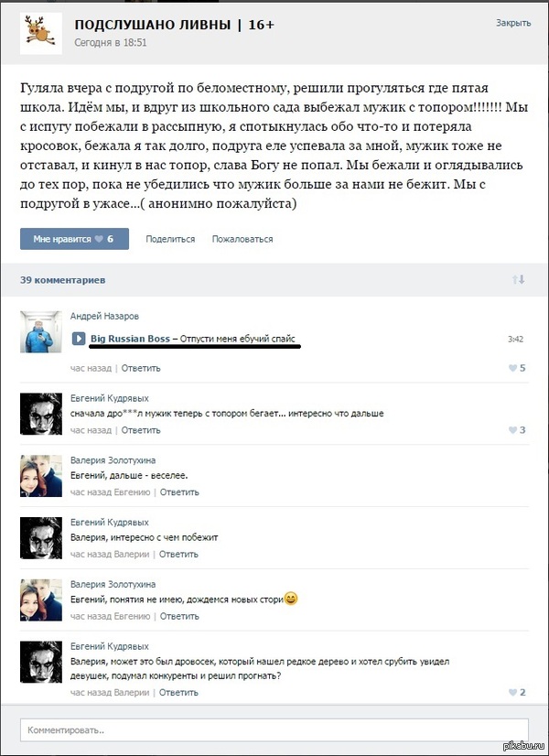Toggle comment sort order arrows icon
549x756 pixels.
click(518, 280)
